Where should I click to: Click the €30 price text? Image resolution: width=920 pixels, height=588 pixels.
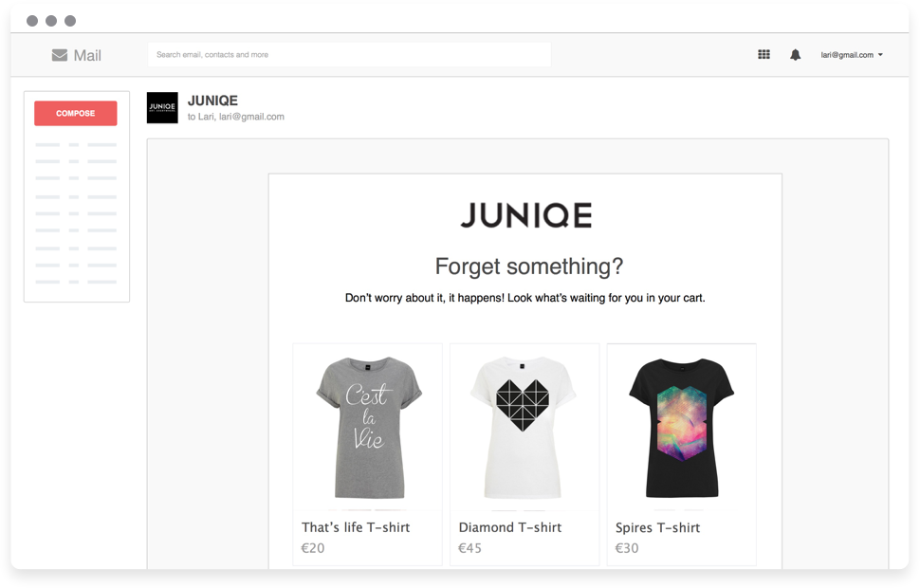pyautogui.click(x=627, y=548)
